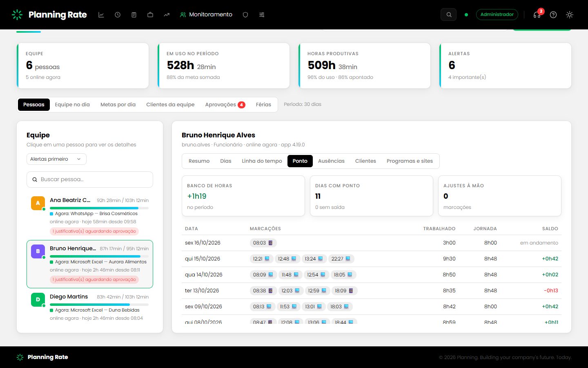Click Ana's pending justification approval badge

(x=94, y=231)
